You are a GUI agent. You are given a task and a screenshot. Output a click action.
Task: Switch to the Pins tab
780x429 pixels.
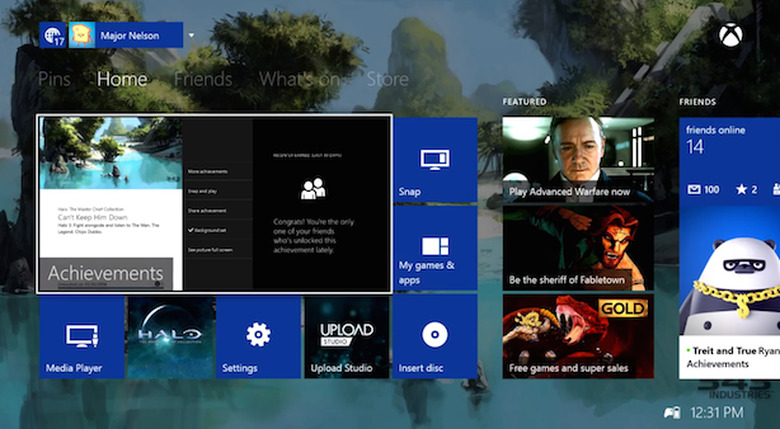click(x=55, y=79)
